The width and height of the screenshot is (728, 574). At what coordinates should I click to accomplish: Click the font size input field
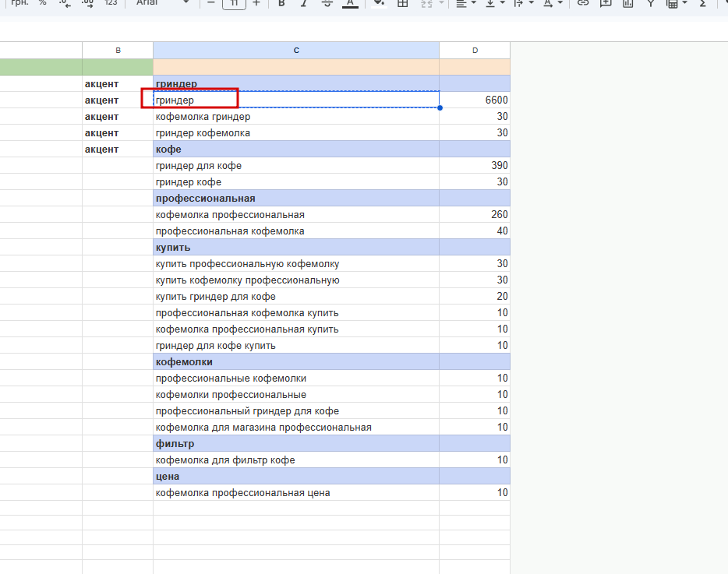point(234,4)
